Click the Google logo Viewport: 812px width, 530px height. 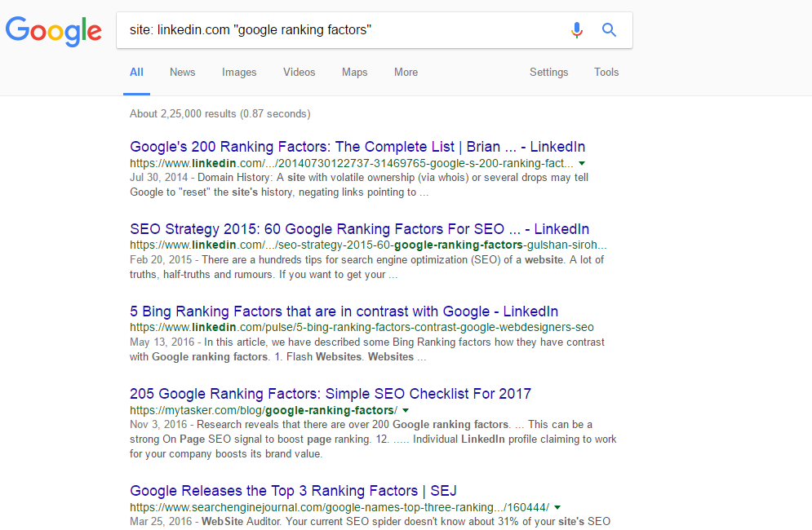[x=53, y=31]
